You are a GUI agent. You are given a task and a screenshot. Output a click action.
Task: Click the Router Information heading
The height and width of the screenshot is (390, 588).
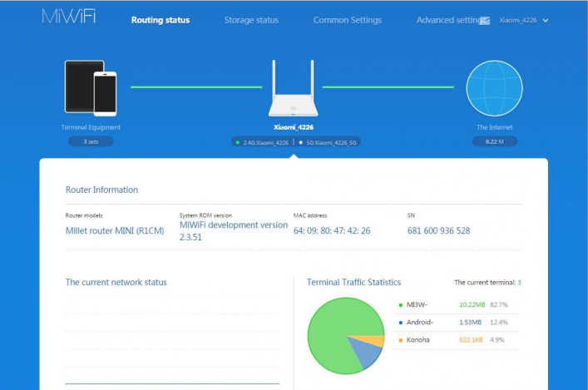102,190
